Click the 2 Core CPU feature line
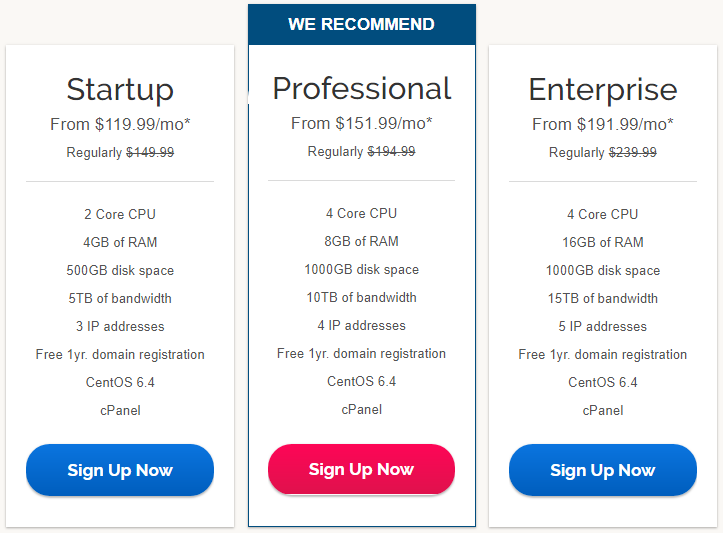 coord(120,214)
